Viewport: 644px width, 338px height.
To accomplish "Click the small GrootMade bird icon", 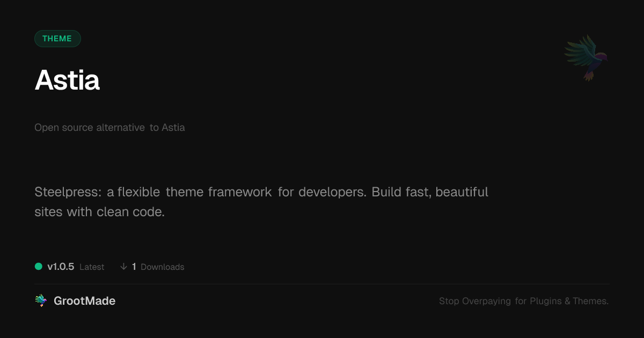I will tap(41, 301).
